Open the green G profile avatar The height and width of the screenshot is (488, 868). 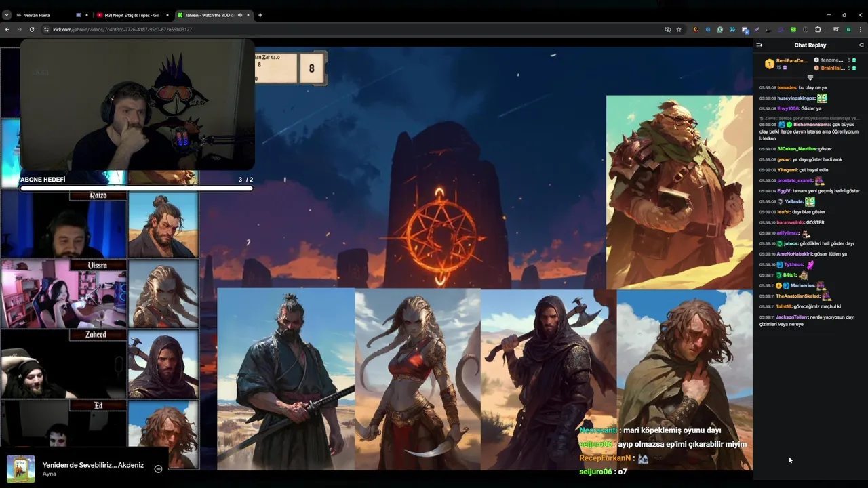pos(848,29)
